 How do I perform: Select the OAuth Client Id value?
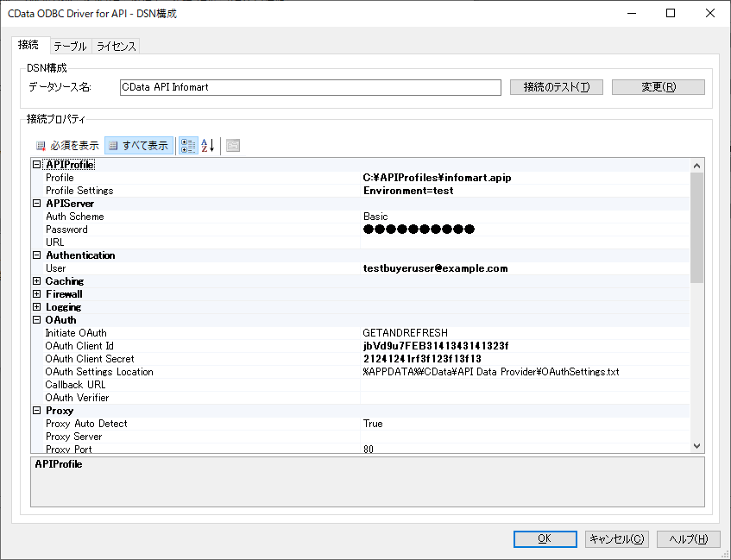(436, 346)
